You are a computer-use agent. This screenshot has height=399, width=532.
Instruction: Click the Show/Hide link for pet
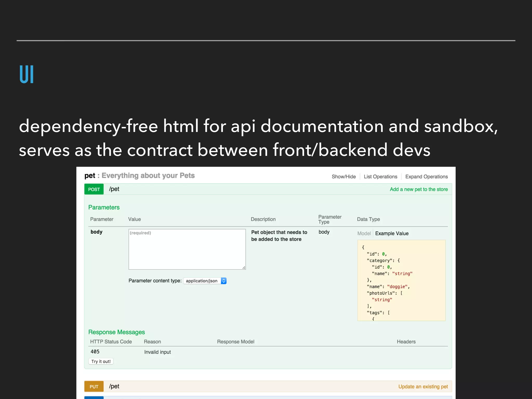pos(343,177)
